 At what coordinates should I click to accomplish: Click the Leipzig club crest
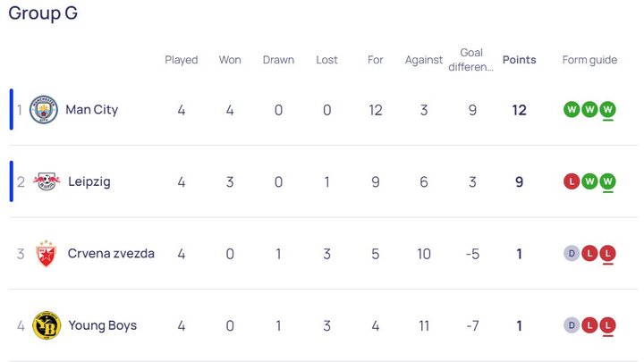(46, 181)
